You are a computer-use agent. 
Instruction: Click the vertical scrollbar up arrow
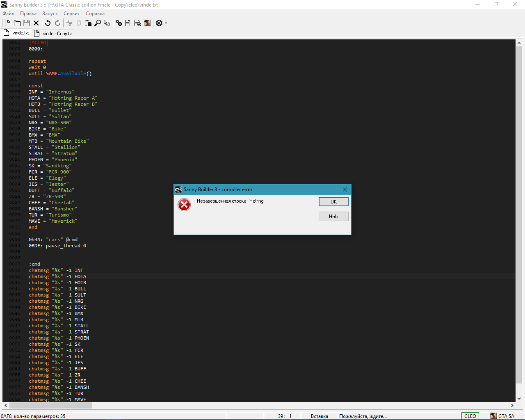click(x=519, y=43)
